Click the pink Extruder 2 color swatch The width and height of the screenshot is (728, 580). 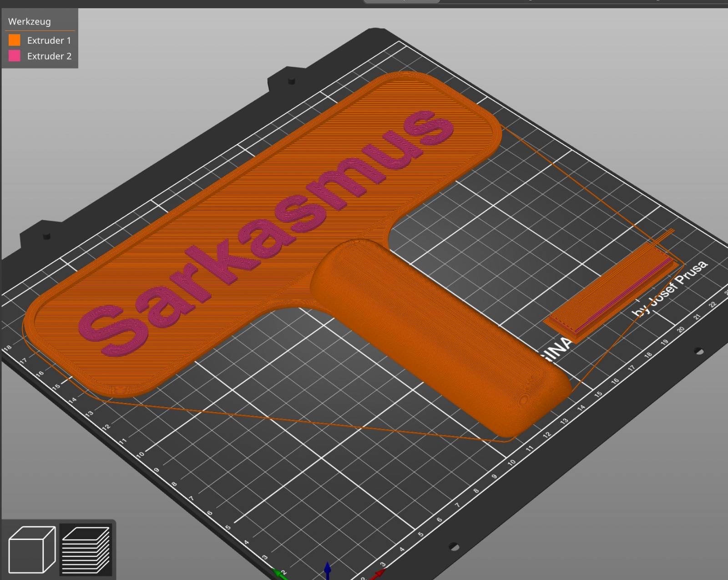tap(15, 55)
